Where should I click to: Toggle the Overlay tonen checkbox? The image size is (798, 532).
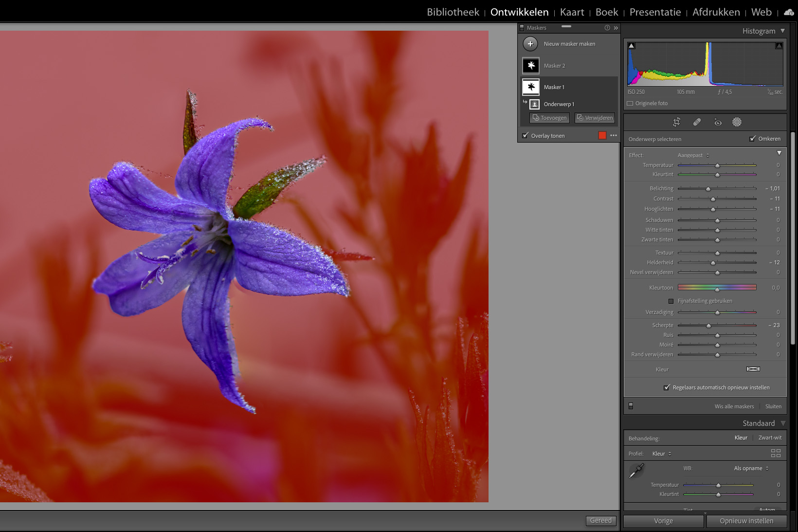click(x=525, y=135)
